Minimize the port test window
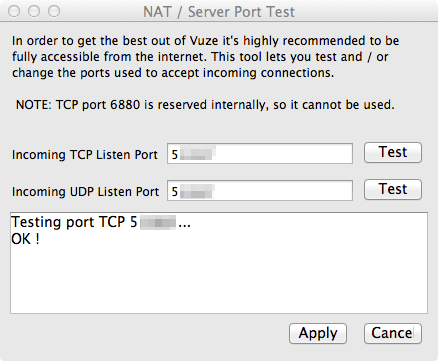 [34, 11]
